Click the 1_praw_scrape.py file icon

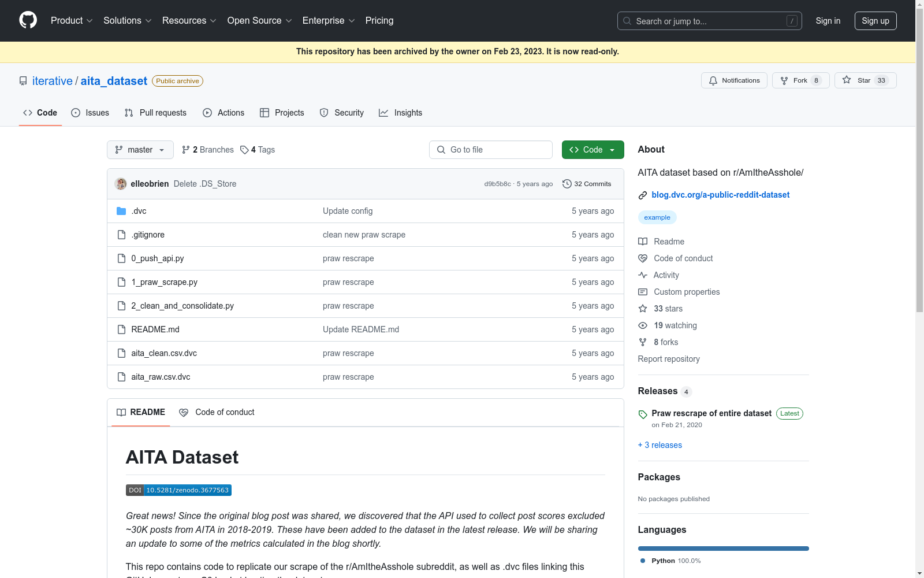121,282
